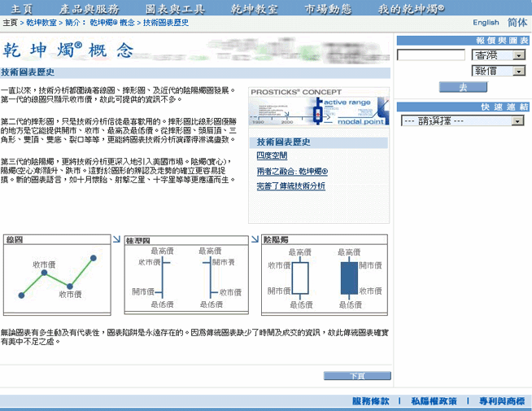Open the 產品與服務 menu
Viewport: 532px width, 411px height.
tap(89, 8)
